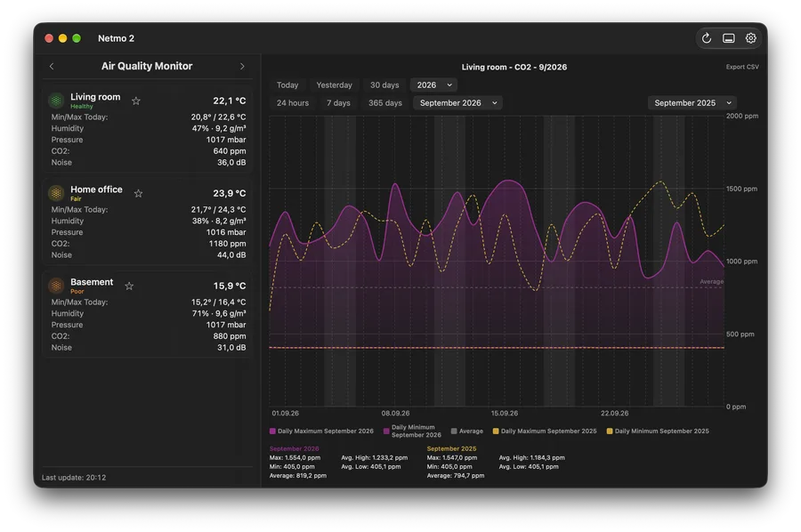The image size is (801, 532).
Task: Click the Average legend swatch
Action: point(454,431)
